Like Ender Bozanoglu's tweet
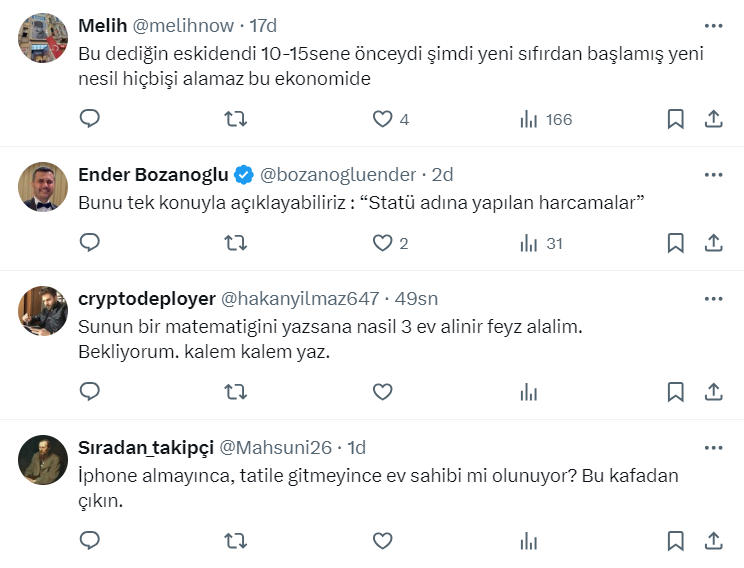Viewport: 744px width, 568px height. [x=382, y=243]
